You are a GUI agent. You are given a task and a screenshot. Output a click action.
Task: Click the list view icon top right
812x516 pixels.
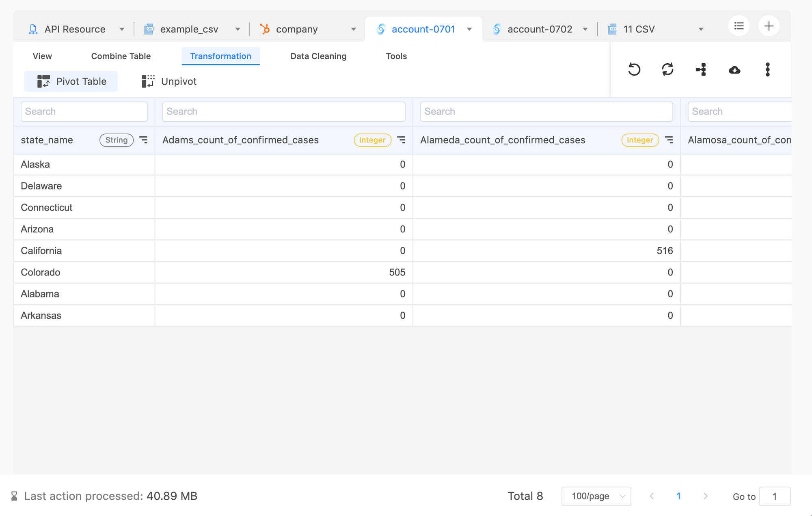(x=739, y=26)
